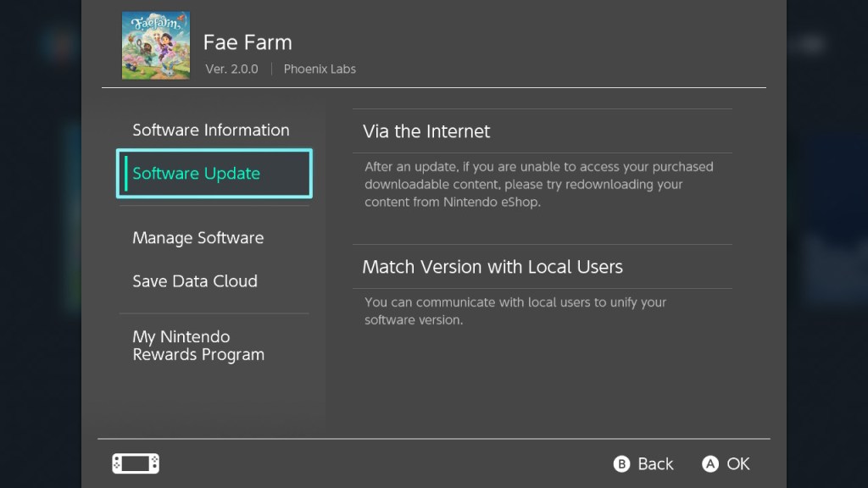868x488 pixels.
Task: Update software Via the Internet
Action: [x=426, y=131]
